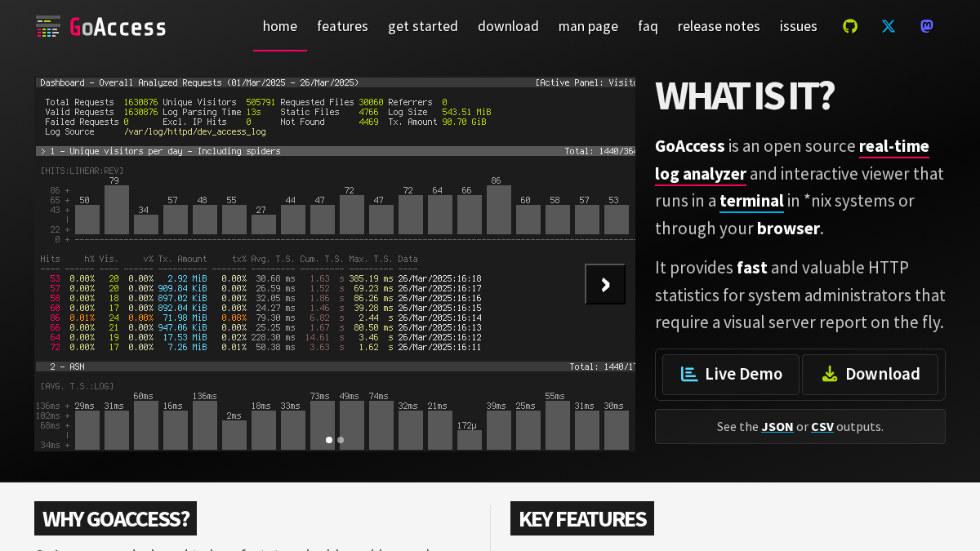The width and height of the screenshot is (980, 551).
Task: Click the Unique visitors per day panel header
Action: (x=336, y=151)
